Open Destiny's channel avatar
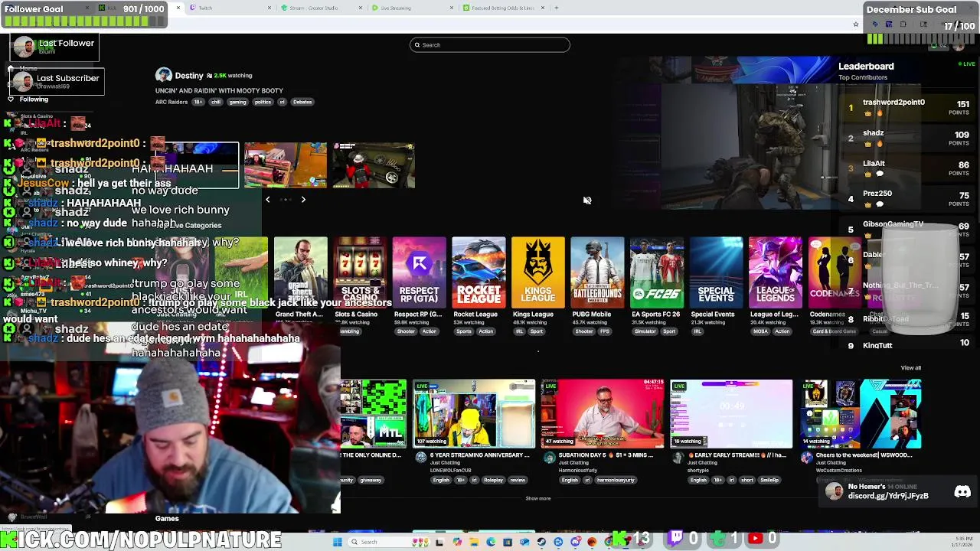Viewport: 980px width, 551px height. 163,75
